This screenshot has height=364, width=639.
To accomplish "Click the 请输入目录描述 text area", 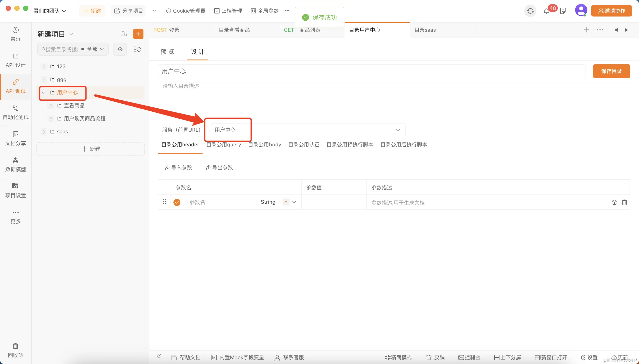I will tap(394, 99).
